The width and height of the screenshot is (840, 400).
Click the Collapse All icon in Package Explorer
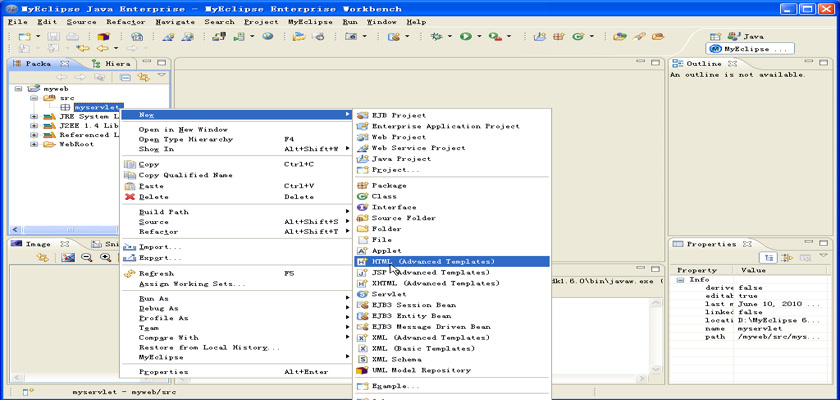[x=125, y=78]
